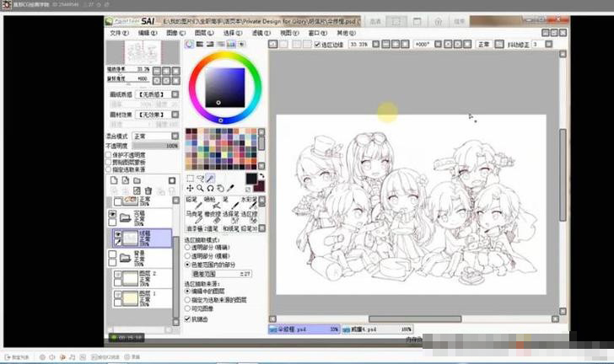This screenshot has height=364, width=614.
Task: Choose the 橡皮擦 eraser tool
Action: click(x=212, y=217)
